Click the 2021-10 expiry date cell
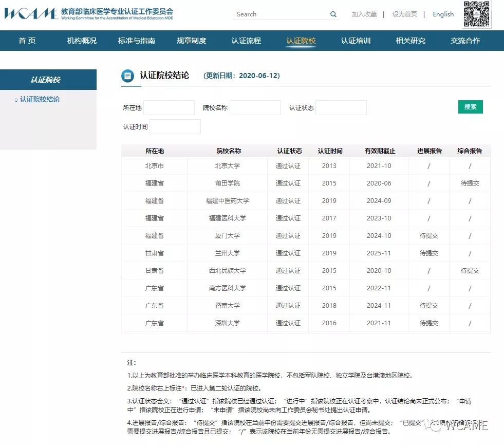The width and height of the screenshot is (504, 446). [379, 166]
